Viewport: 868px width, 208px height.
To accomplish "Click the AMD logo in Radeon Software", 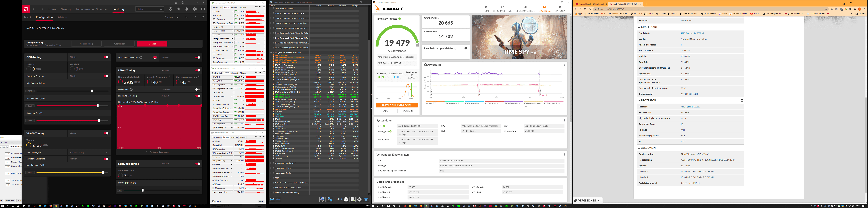I will tap(26, 9).
